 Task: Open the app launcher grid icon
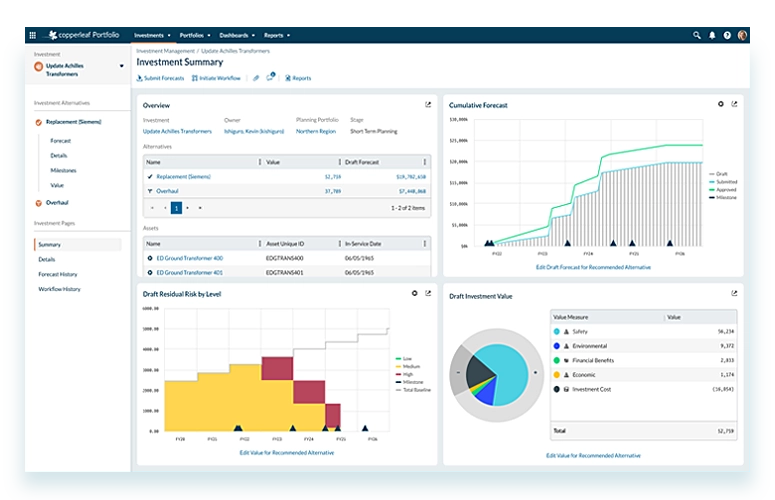pos(33,35)
